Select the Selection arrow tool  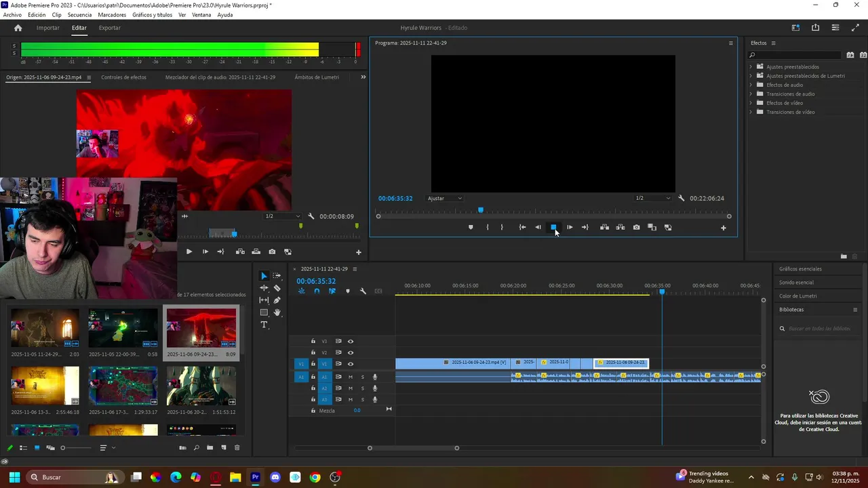[264, 276]
